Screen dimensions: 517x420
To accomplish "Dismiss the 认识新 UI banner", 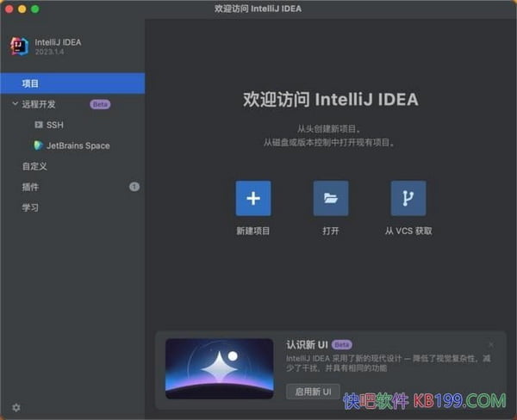I will [491, 344].
